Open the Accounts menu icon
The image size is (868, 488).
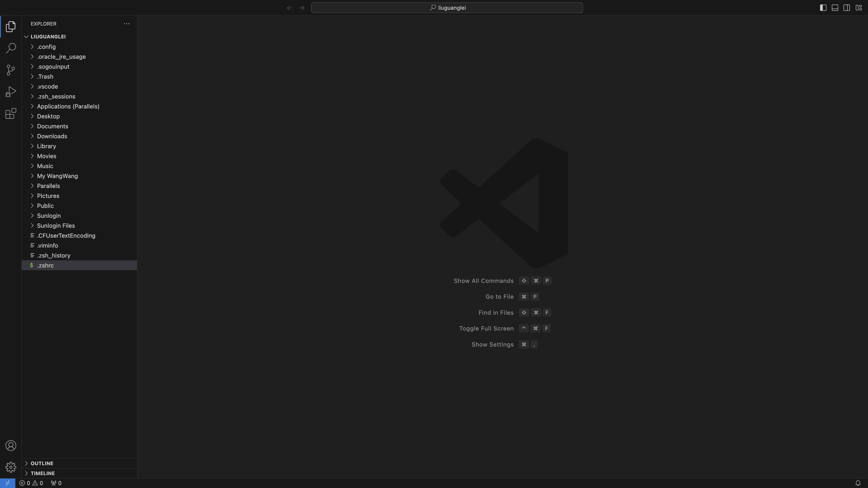pos(11,446)
